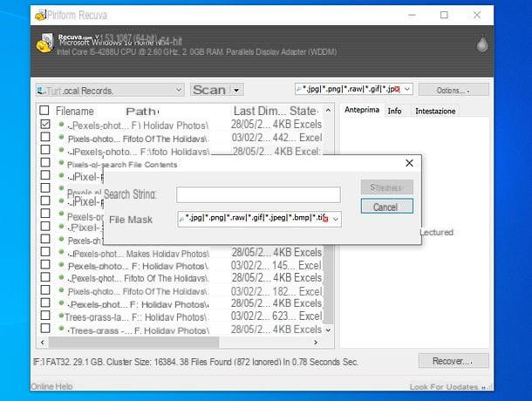Click the scroll down arrow of file list

[x=328, y=330]
